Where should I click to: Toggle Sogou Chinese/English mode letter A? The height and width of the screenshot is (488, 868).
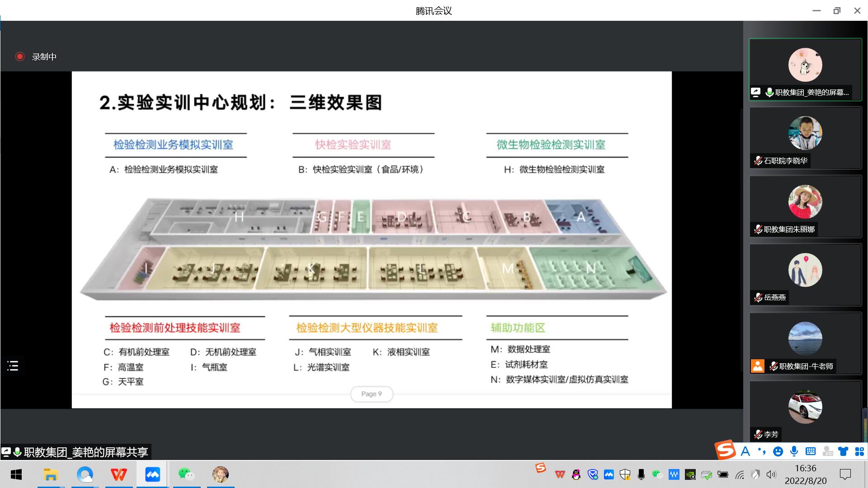pyautogui.click(x=745, y=451)
